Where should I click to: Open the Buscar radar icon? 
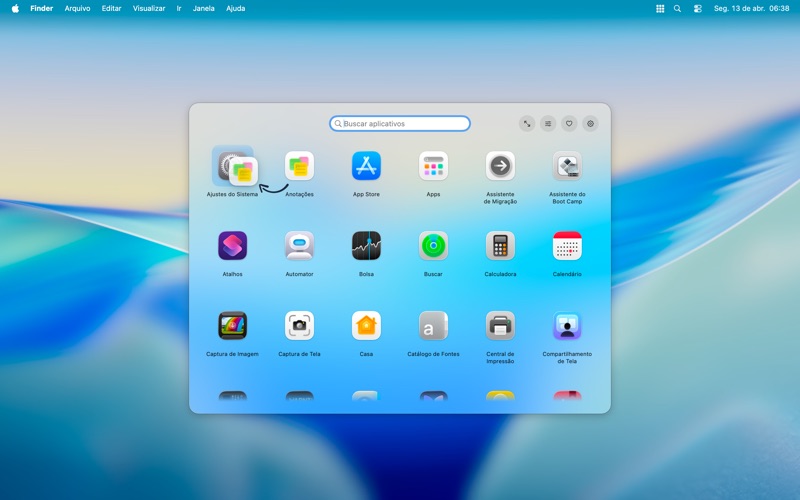pos(433,245)
